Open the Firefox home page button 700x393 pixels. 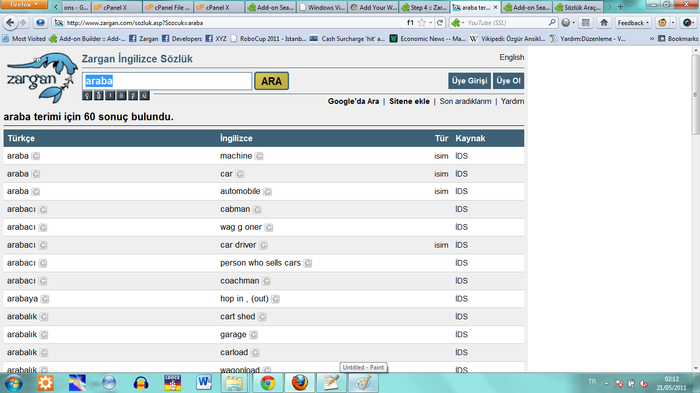pos(604,22)
